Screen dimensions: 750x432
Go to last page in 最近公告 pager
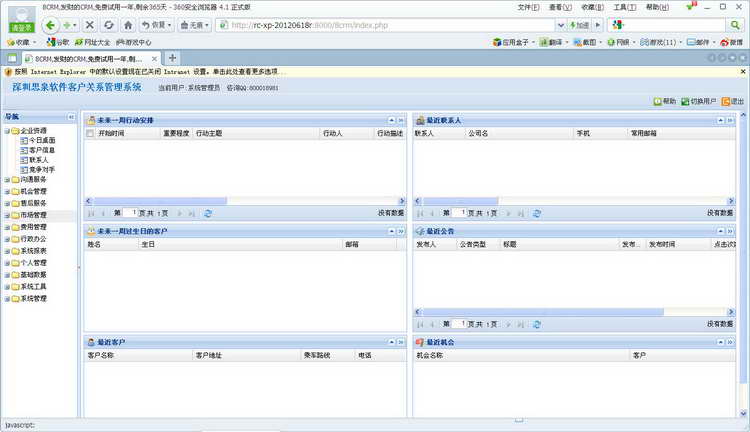(520, 324)
